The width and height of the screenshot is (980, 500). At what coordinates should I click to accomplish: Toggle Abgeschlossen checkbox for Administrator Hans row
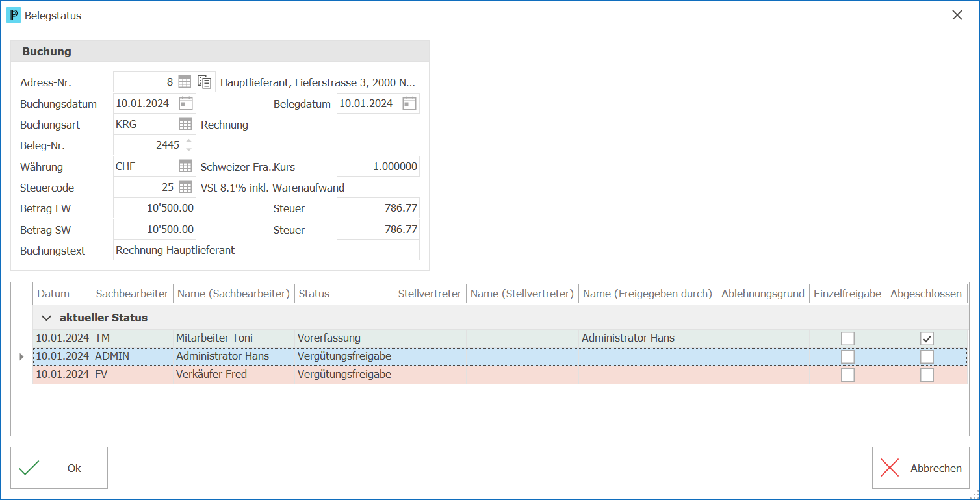(927, 356)
